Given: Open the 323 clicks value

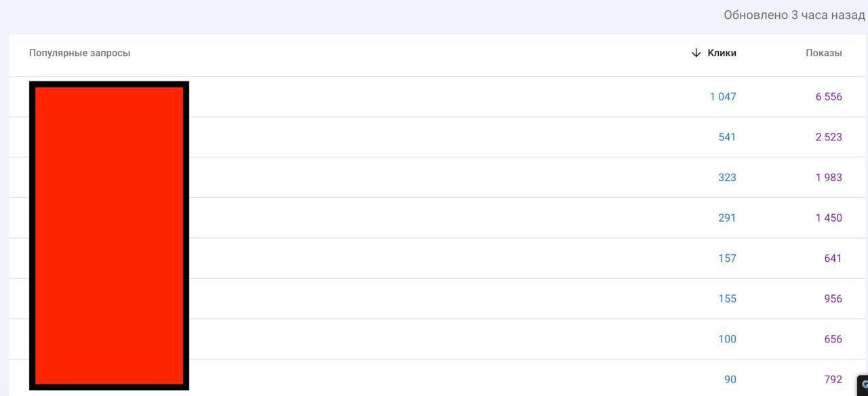Looking at the screenshot, I should (x=727, y=178).
